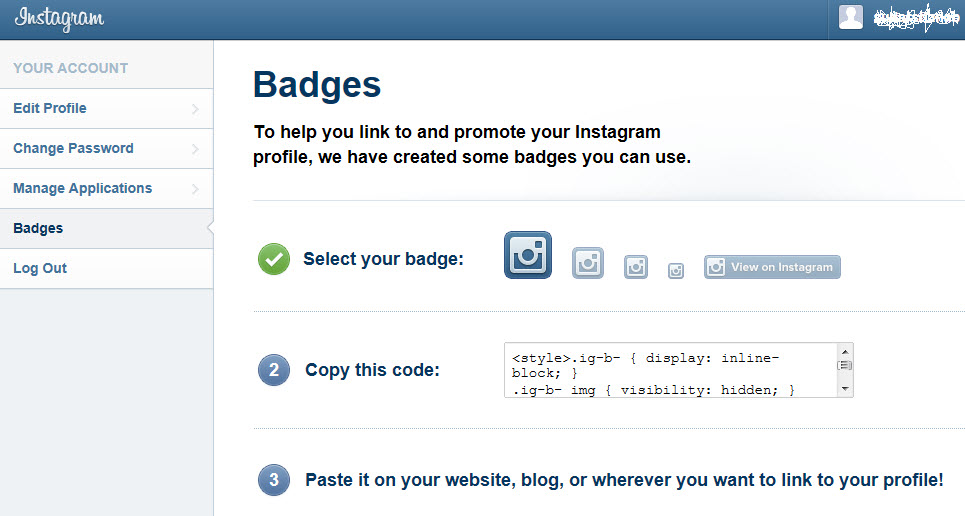Screen dimensions: 965x516
Task: Choose the 'View on Instagram' badge
Action: point(772,267)
